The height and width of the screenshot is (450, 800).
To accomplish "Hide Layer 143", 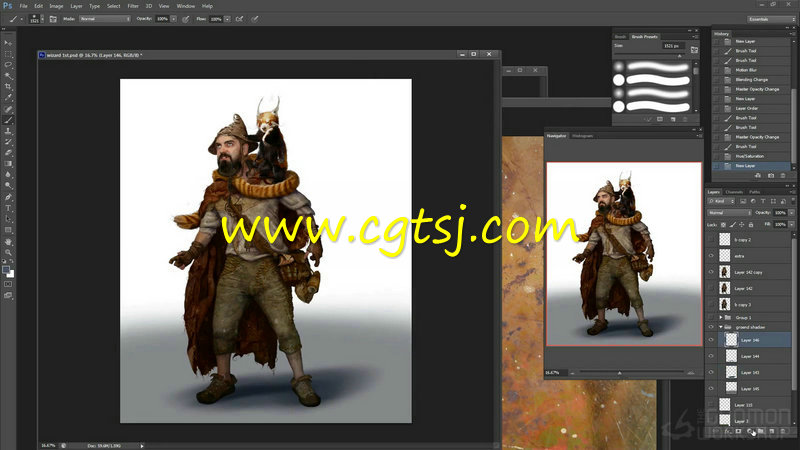I will point(711,372).
